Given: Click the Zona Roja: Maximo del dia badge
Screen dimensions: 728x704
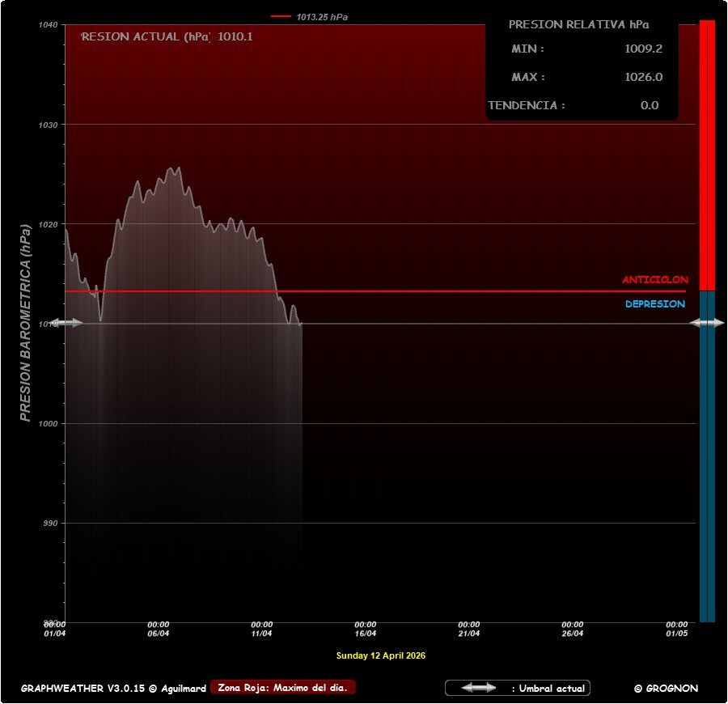Looking at the screenshot, I should tap(282, 688).
